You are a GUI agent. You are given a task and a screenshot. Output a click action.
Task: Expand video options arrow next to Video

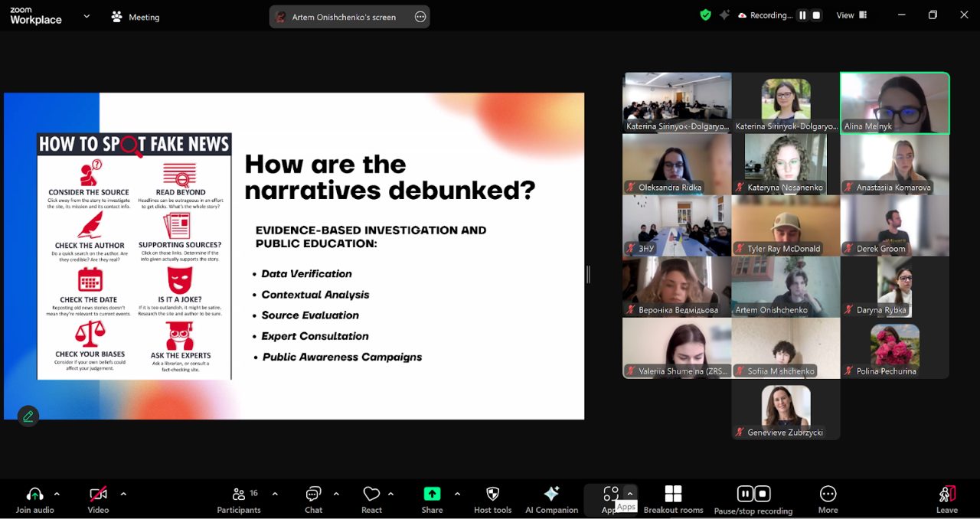click(x=123, y=494)
